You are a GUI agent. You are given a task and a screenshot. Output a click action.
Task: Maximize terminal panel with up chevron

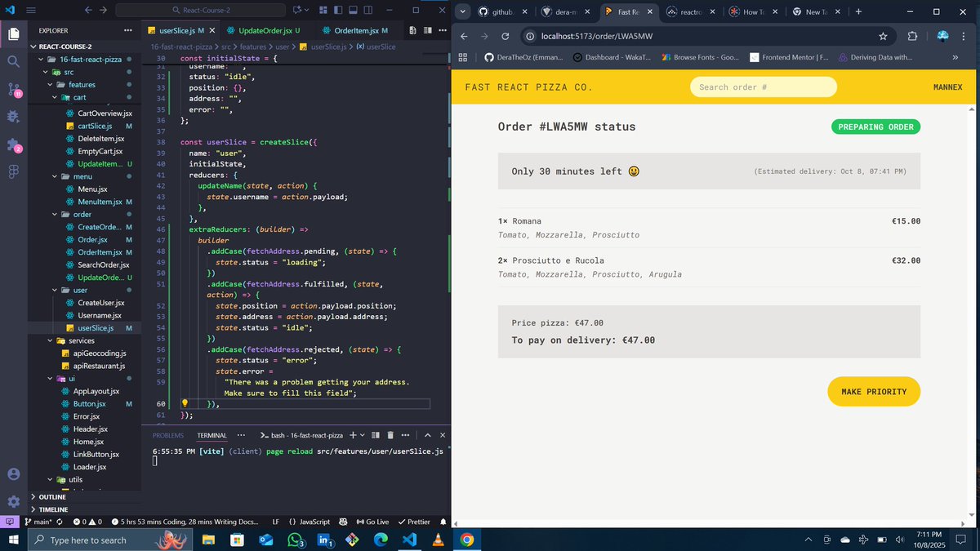pos(428,435)
